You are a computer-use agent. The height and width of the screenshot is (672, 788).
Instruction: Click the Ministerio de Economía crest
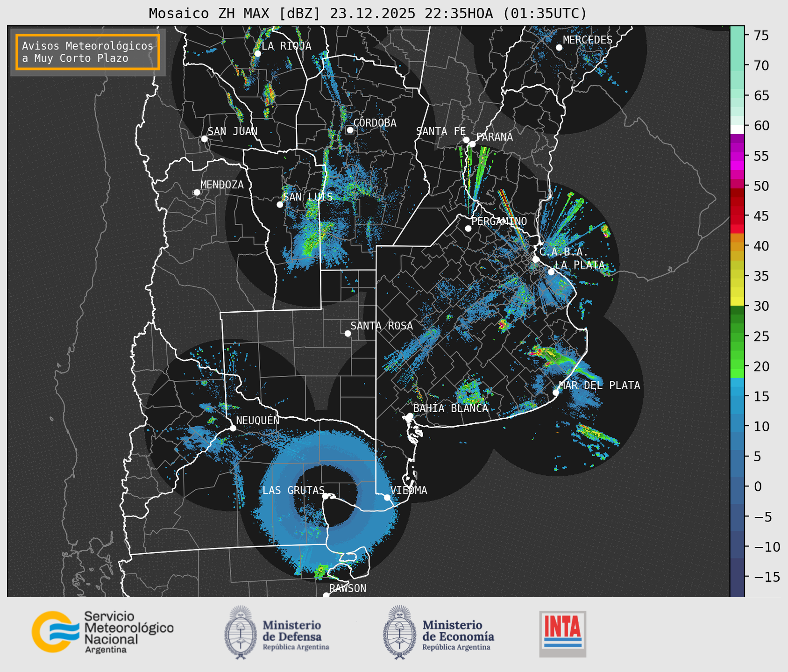pyautogui.click(x=399, y=632)
